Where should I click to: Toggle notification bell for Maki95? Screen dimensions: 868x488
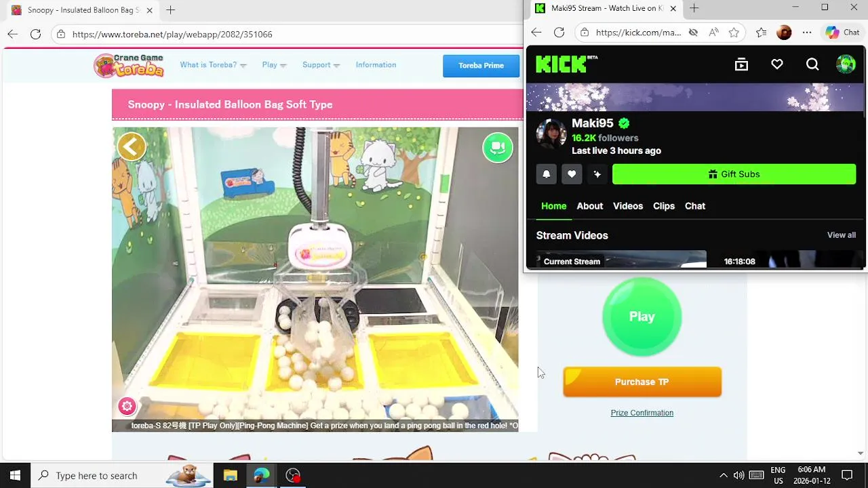[x=547, y=174]
